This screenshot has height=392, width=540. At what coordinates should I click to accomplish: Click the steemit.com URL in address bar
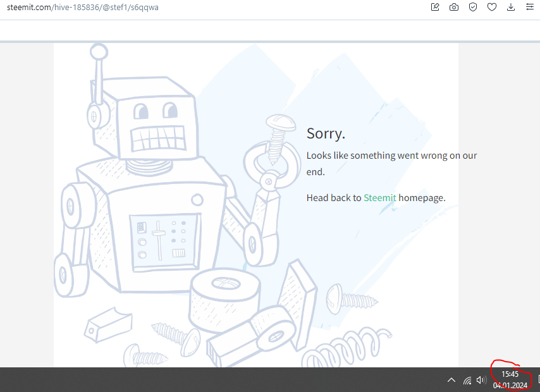pyautogui.click(x=83, y=7)
